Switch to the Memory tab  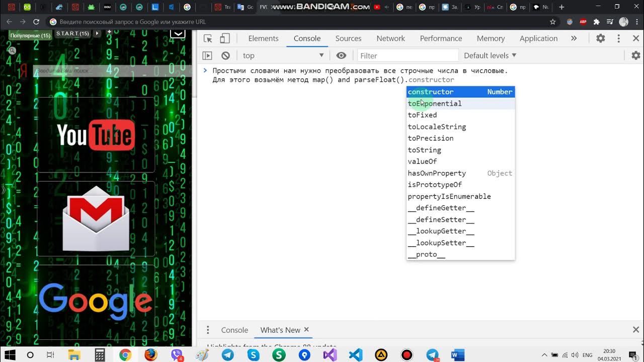[491, 39]
